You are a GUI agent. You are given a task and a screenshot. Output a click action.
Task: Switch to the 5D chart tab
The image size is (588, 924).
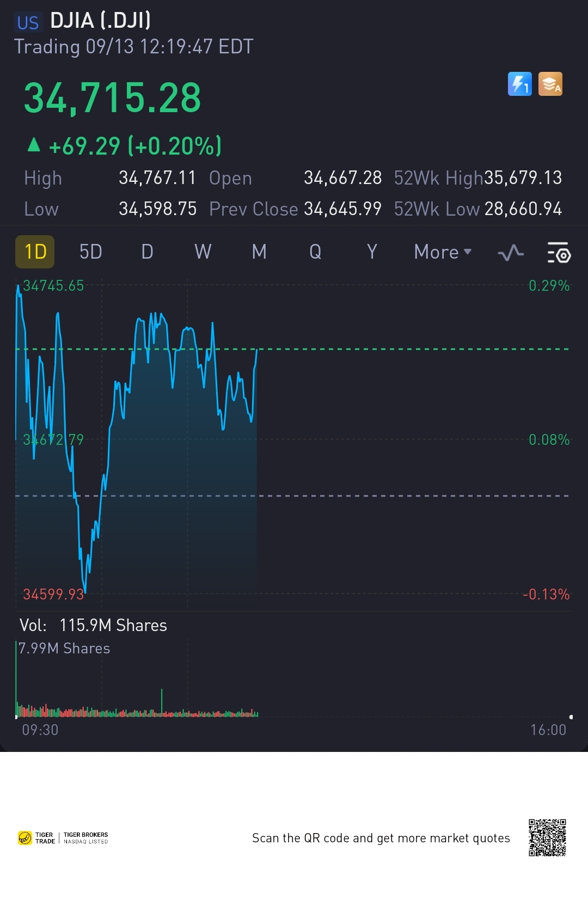(91, 252)
